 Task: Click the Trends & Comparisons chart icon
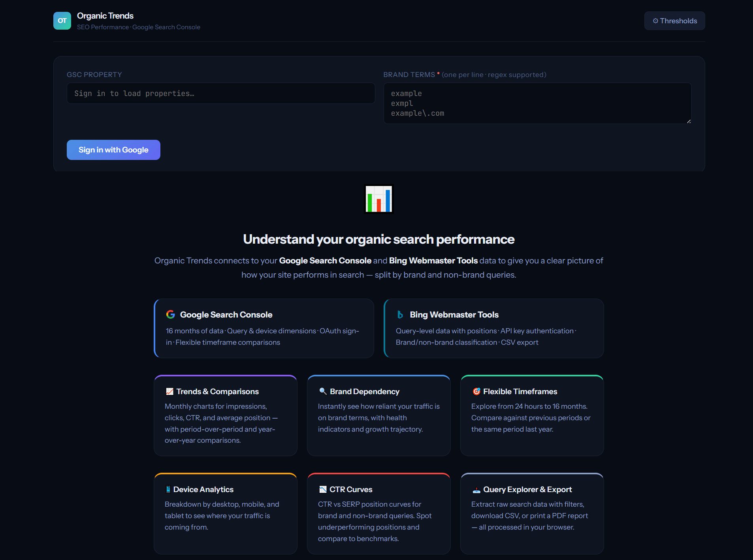click(x=169, y=391)
